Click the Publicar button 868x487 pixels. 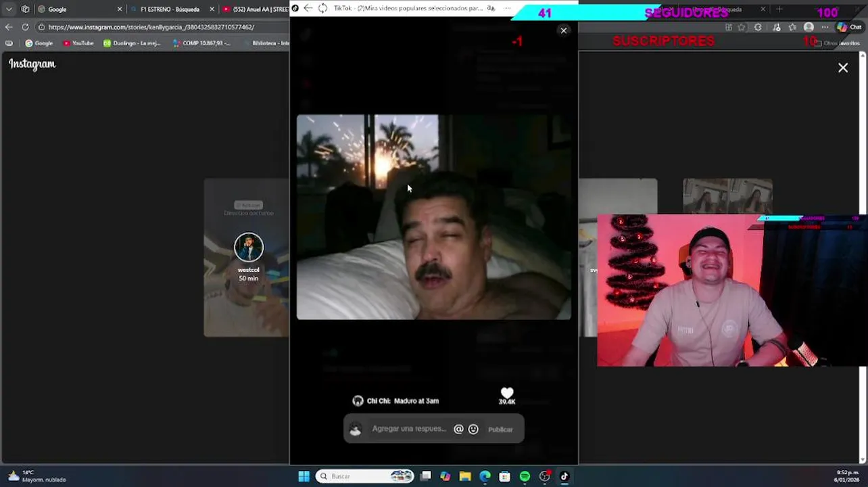pyautogui.click(x=500, y=430)
